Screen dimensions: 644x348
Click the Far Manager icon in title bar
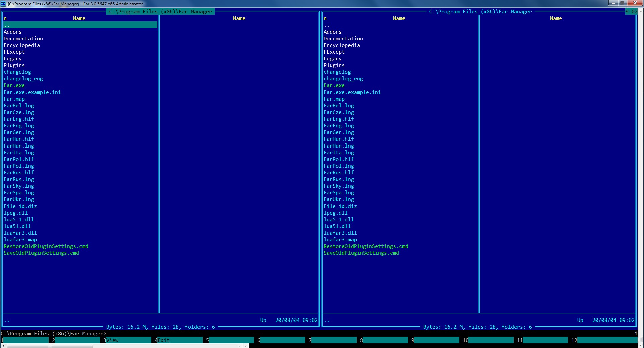[3, 4]
